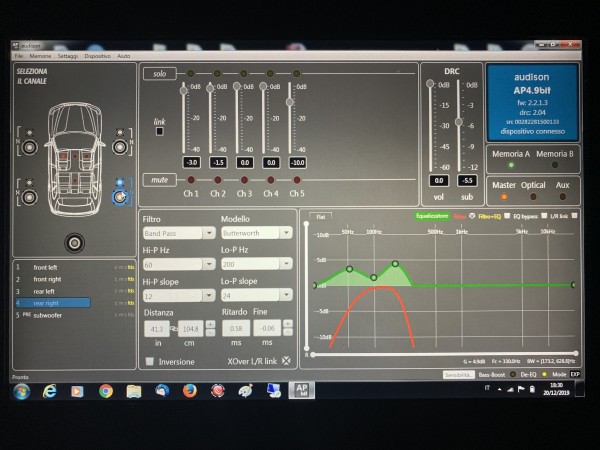Enable the Inversione checkbox
Image resolution: width=600 pixels, height=450 pixels.
tap(150, 361)
